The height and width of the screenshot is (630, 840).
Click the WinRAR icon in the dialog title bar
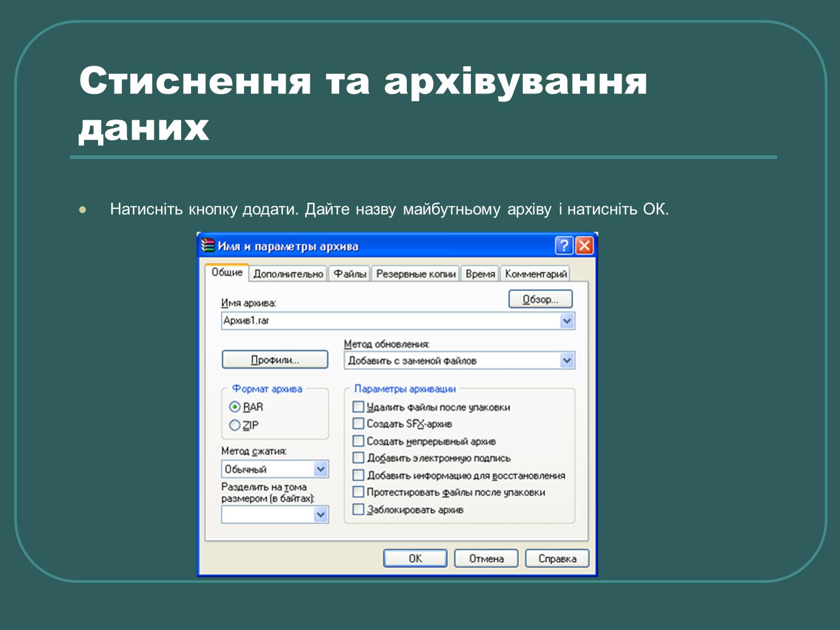208,246
